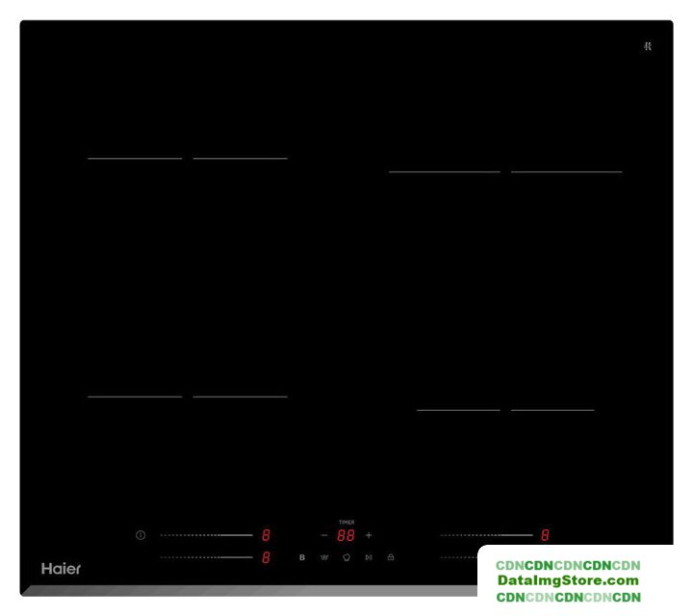This screenshot has height=616, width=693.
Task: Tap the upper-right zone power digit
Action: coord(545,535)
